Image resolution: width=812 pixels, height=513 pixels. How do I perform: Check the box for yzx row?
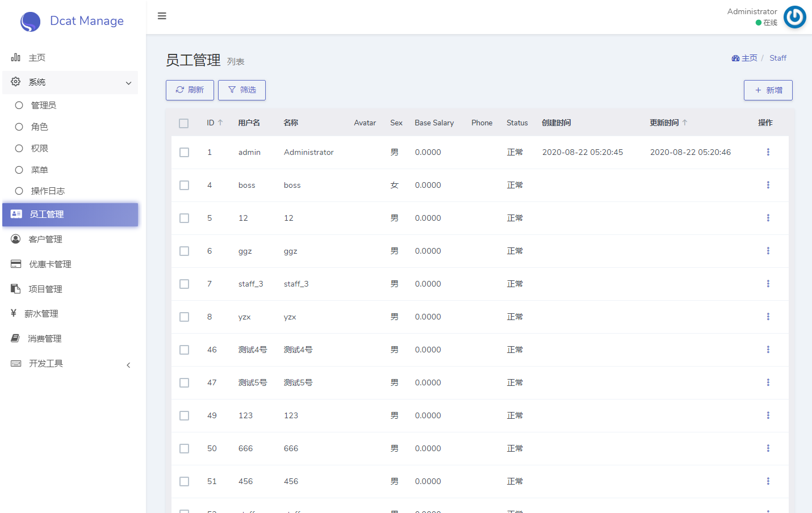(184, 317)
